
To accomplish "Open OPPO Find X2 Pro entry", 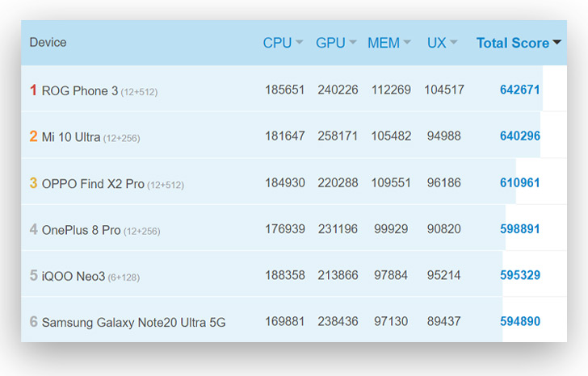I will 93,183.
